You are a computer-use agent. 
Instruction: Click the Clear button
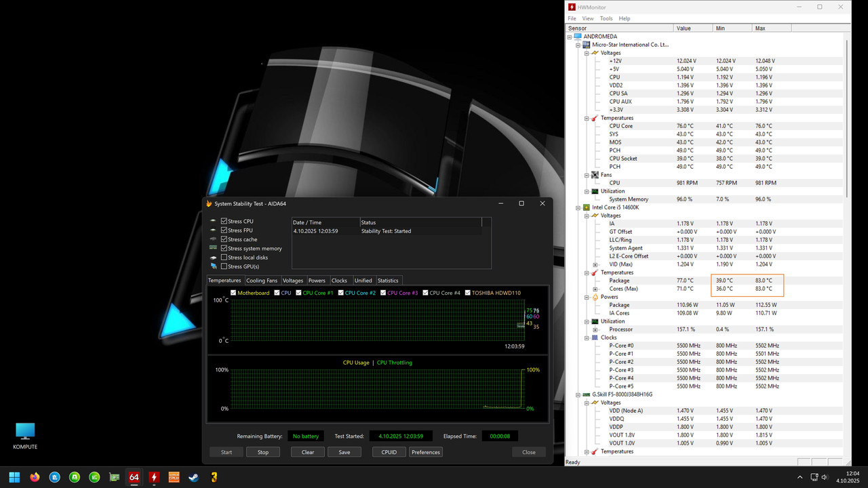[x=308, y=452]
